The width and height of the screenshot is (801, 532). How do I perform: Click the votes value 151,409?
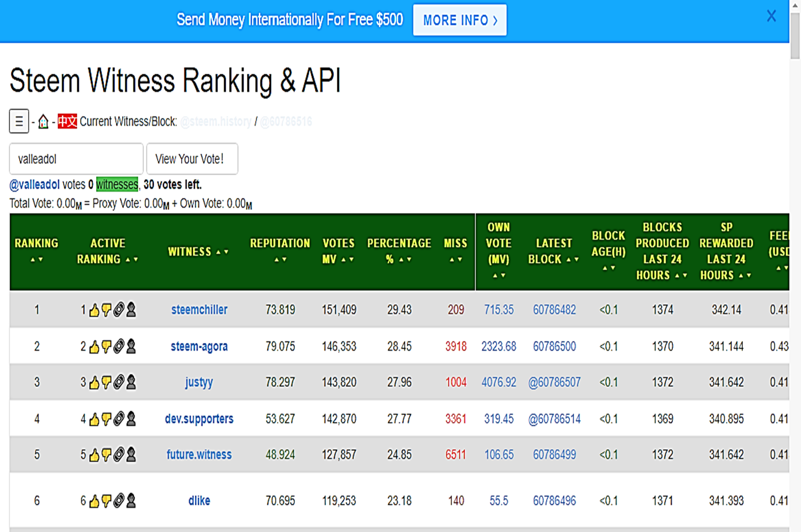[x=339, y=310]
